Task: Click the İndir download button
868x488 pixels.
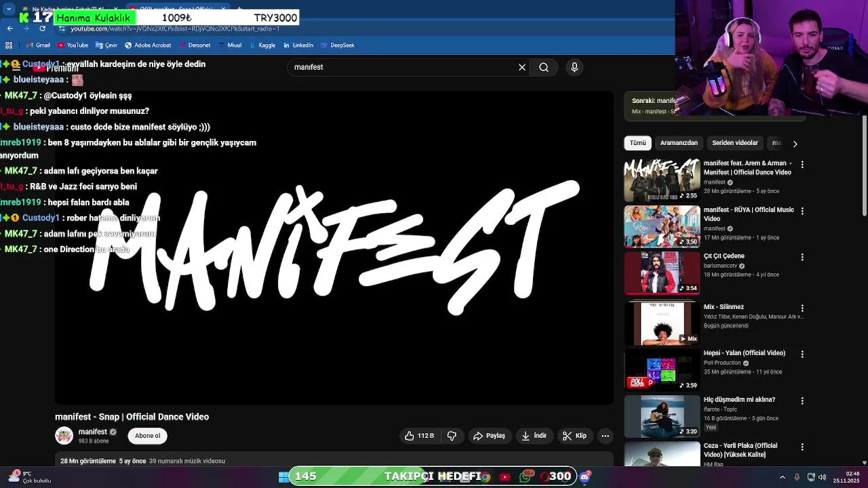Action: (534, 436)
